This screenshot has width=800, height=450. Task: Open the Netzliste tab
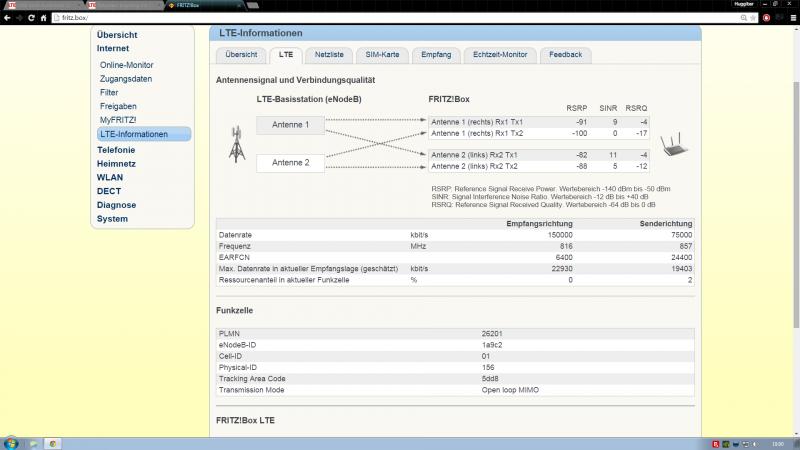click(x=329, y=55)
